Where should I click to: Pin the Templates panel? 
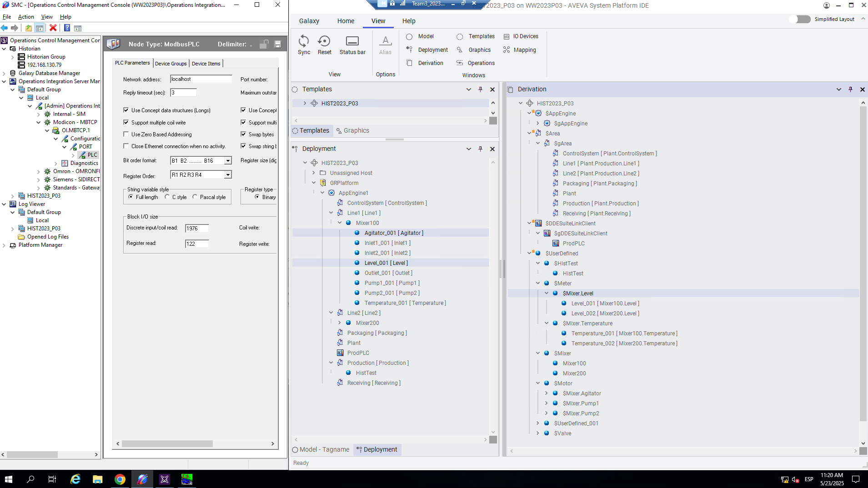[x=480, y=90]
